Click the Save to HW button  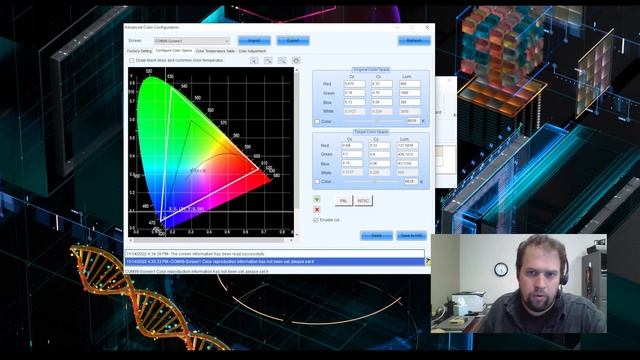pos(411,236)
